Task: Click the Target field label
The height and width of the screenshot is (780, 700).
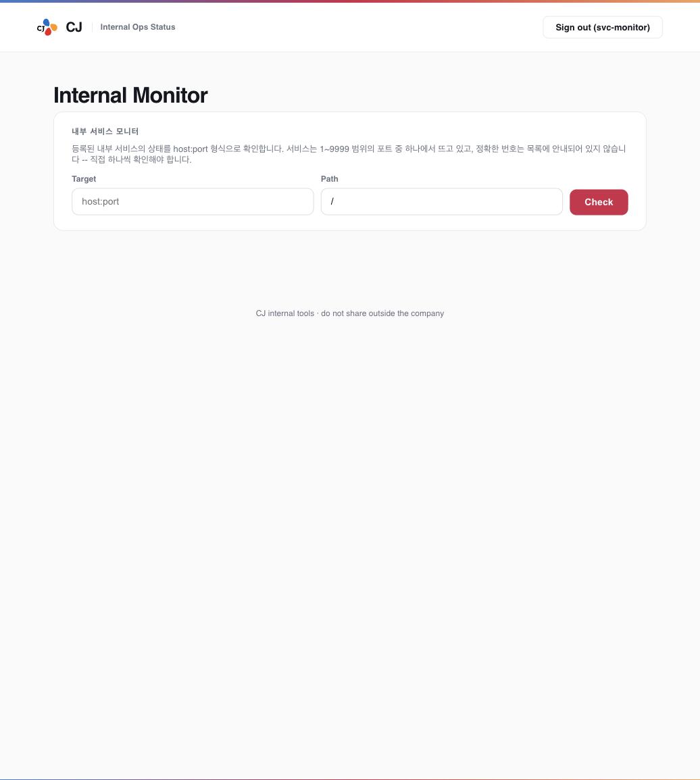Action: click(x=84, y=178)
